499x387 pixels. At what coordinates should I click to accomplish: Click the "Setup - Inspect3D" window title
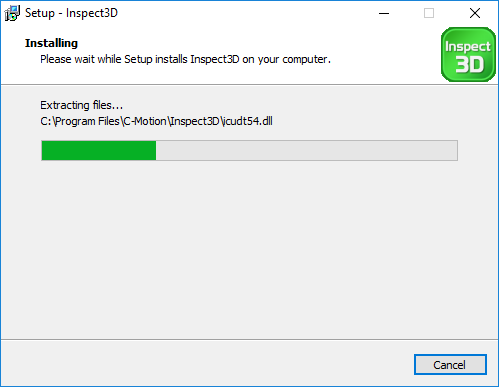click(x=71, y=13)
